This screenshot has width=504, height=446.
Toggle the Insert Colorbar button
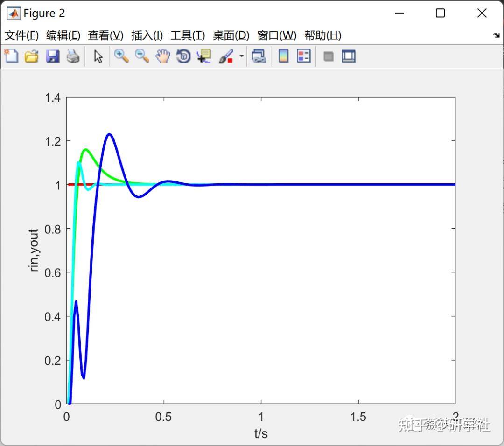click(283, 56)
